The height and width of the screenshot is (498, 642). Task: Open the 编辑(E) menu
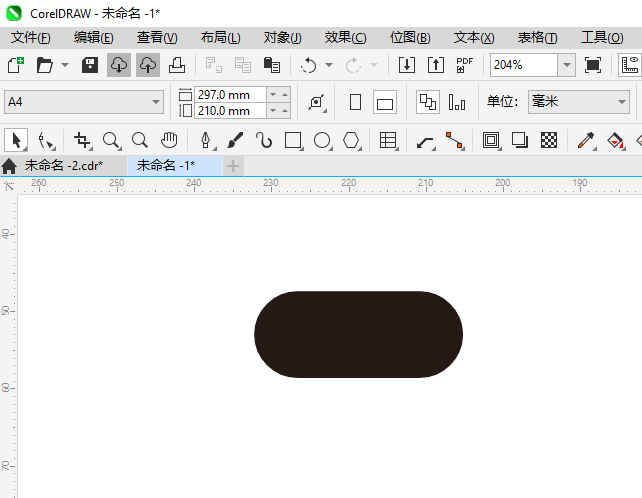[93, 38]
